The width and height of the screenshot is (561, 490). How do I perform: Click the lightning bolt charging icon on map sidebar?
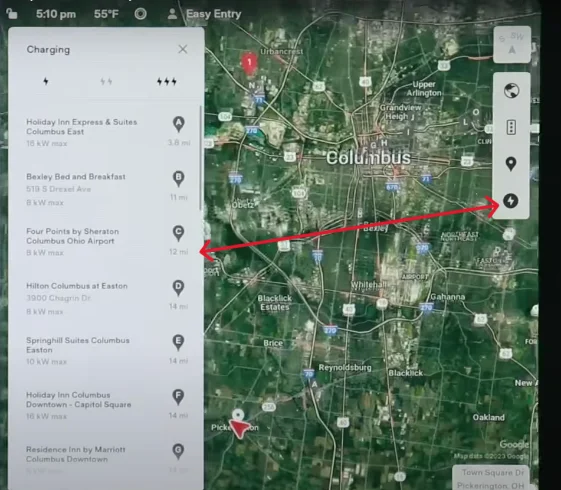coord(511,201)
